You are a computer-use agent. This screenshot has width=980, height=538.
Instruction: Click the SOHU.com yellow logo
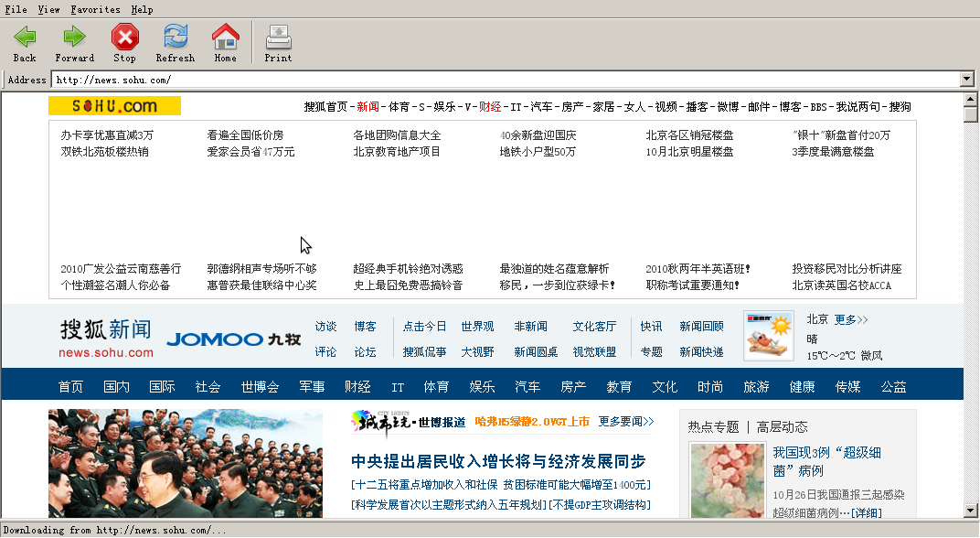[x=114, y=106]
